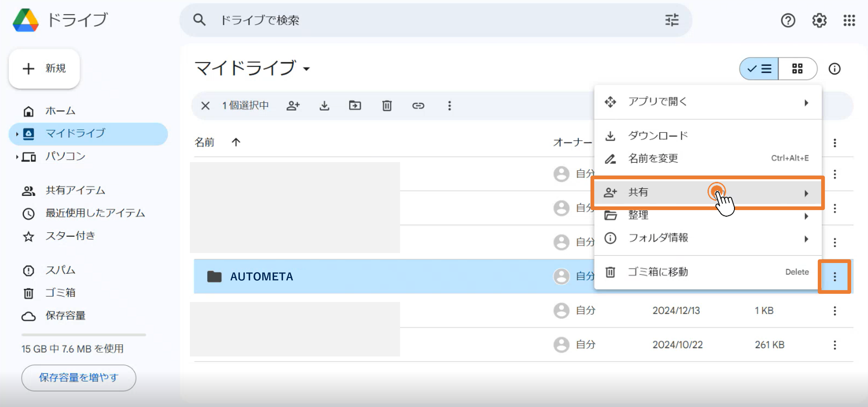The image size is (868, 407).
Task: Expand 共有 submenu arrow
Action: tap(806, 193)
